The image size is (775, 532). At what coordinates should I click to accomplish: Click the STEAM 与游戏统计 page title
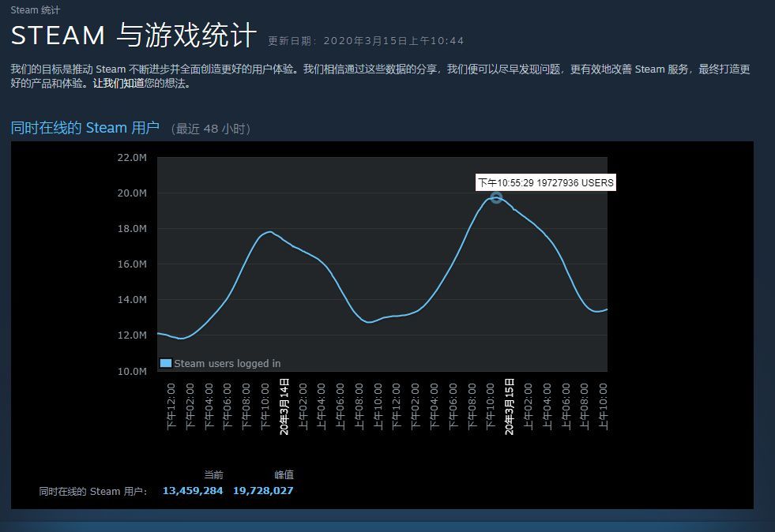tap(134, 36)
